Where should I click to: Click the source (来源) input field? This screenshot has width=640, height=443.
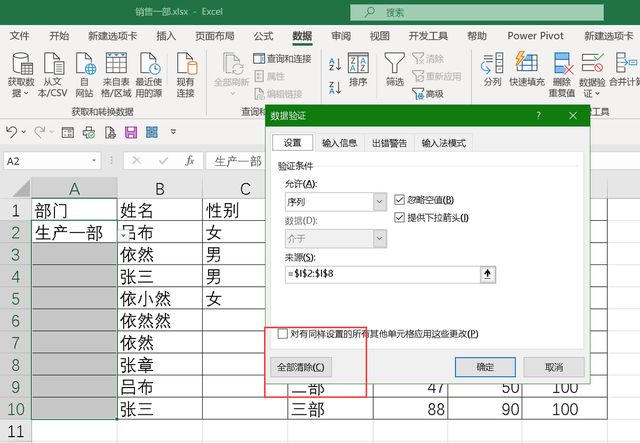pyautogui.click(x=383, y=274)
